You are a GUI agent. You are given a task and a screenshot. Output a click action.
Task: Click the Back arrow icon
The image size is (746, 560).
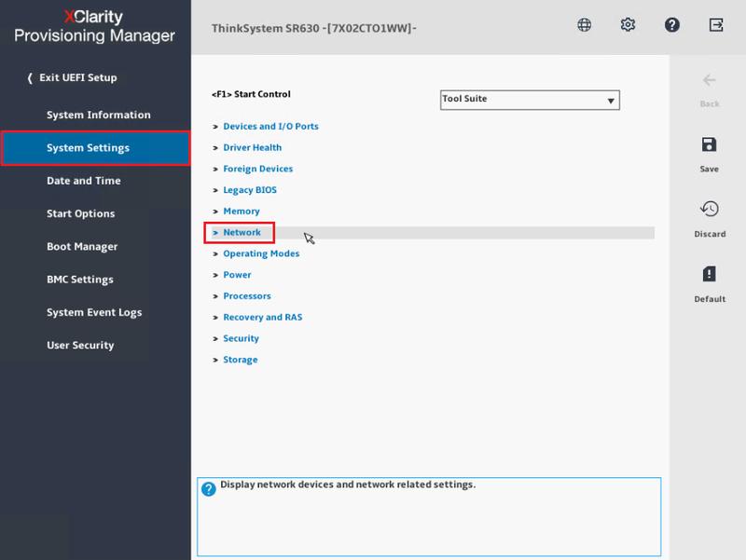(x=709, y=81)
